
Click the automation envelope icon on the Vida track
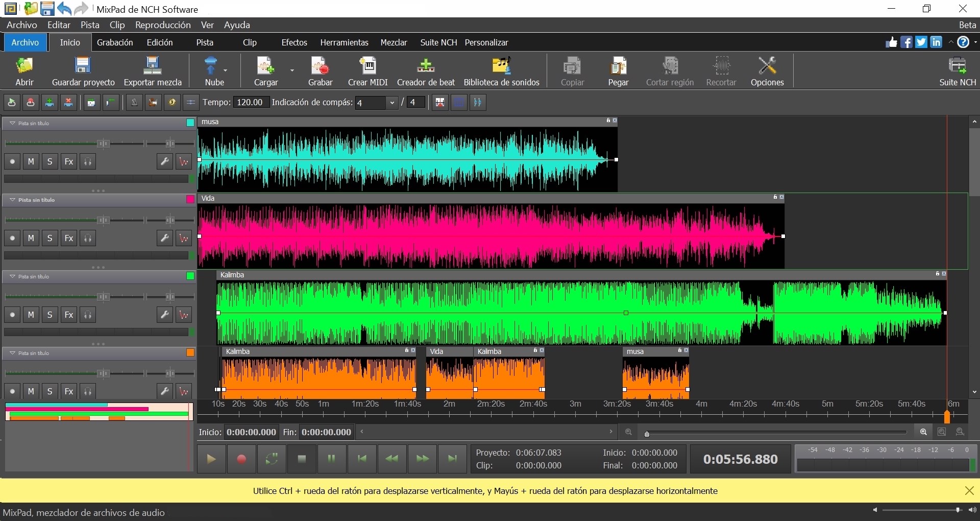(183, 238)
